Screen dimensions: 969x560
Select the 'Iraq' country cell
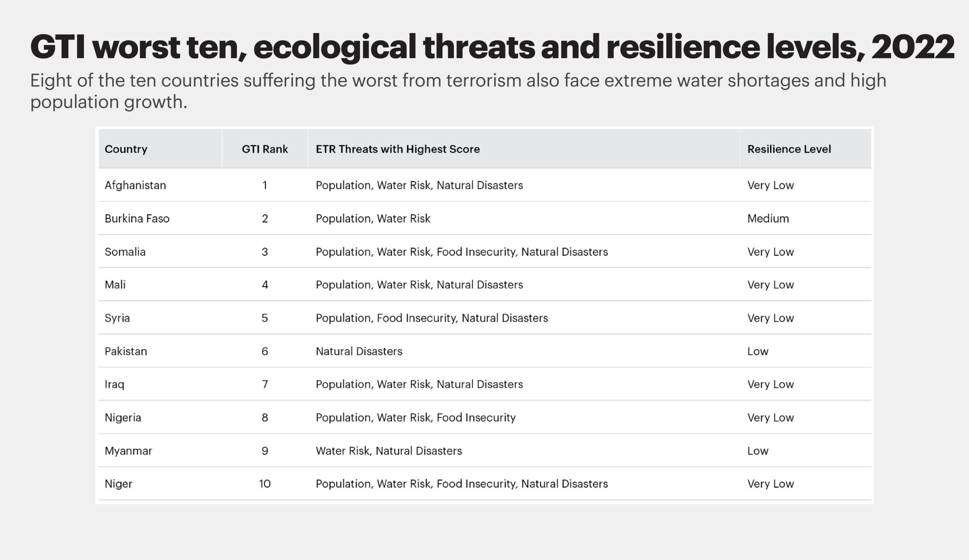point(114,384)
